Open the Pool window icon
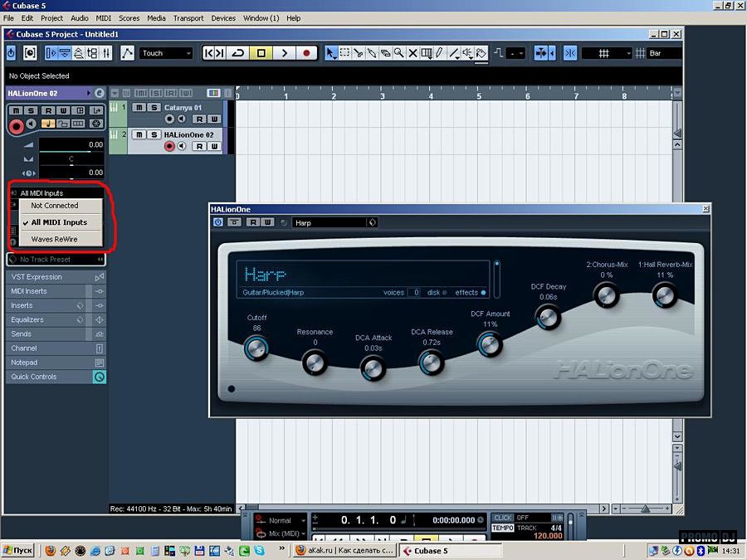 [92, 53]
